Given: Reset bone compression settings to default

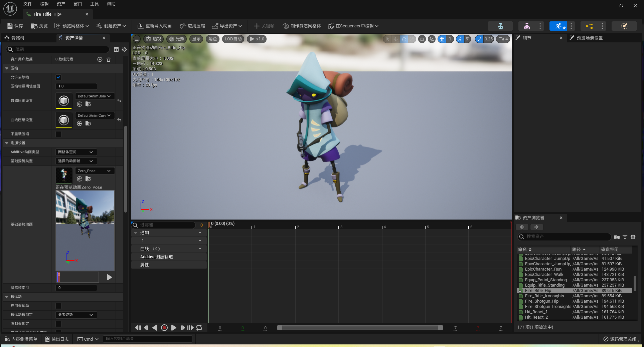Looking at the screenshot, I should [x=119, y=100].
